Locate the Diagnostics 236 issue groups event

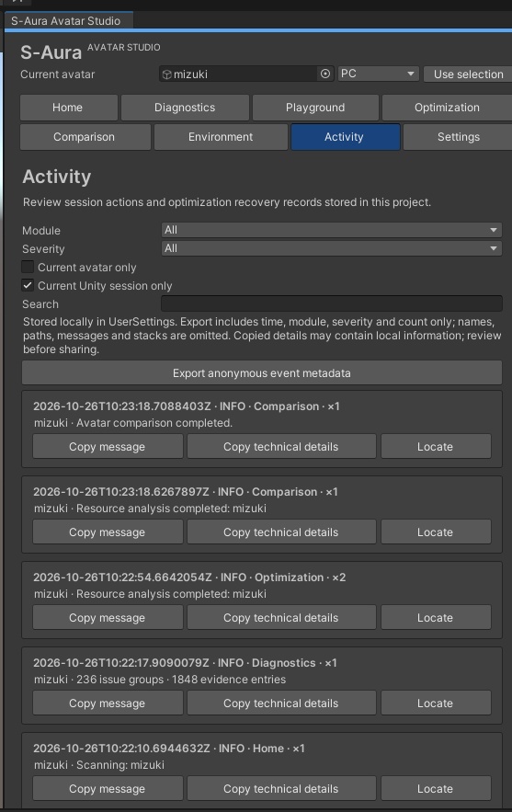436,703
